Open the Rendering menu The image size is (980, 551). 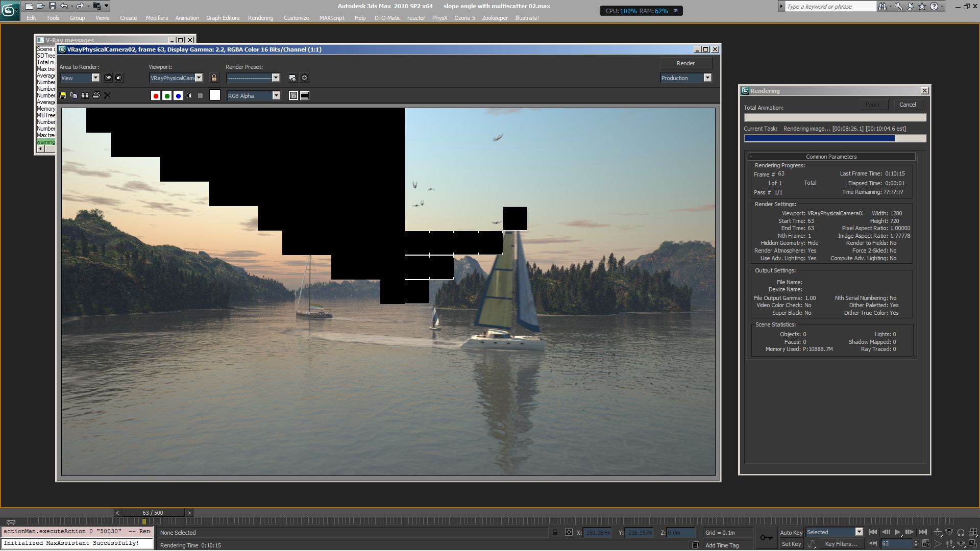[260, 18]
